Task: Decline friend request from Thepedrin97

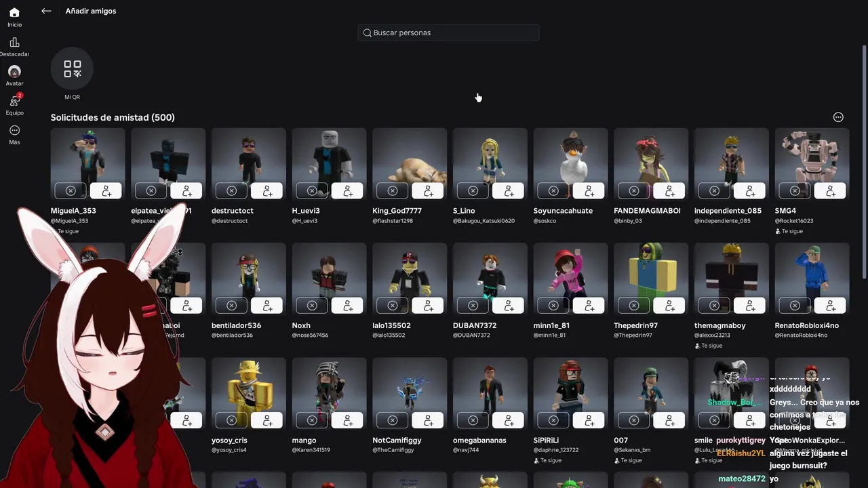Action: pyautogui.click(x=633, y=306)
